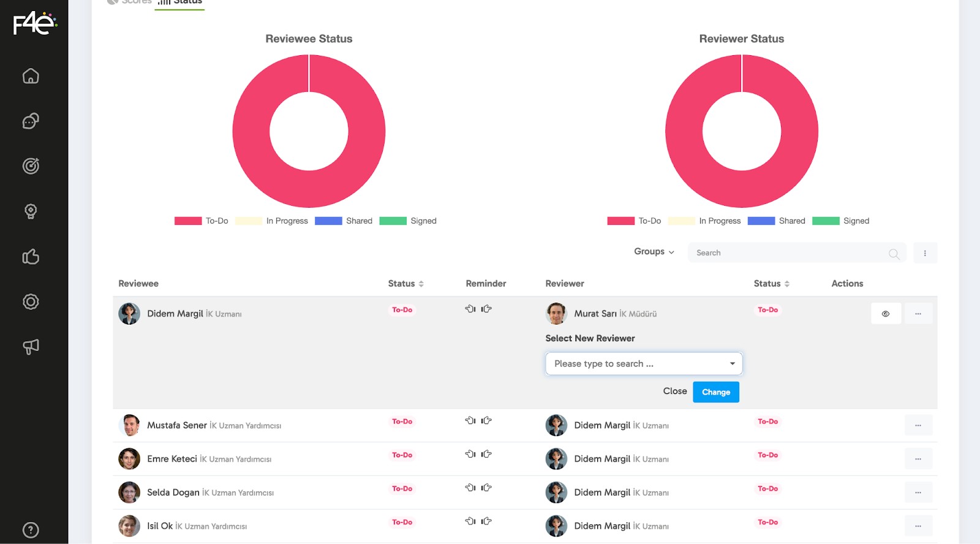Viewport: 980px width, 544px height.
Task: Click Close to dismiss reviewer selection
Action: 674,391
